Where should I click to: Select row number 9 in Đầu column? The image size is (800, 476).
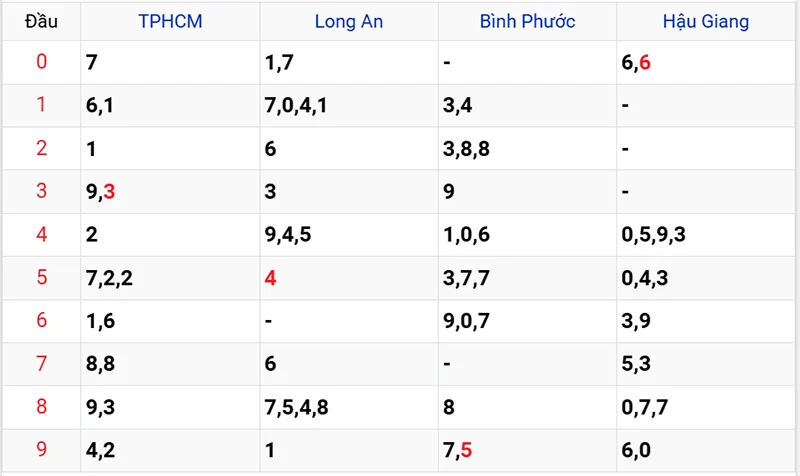coord(41,450)
